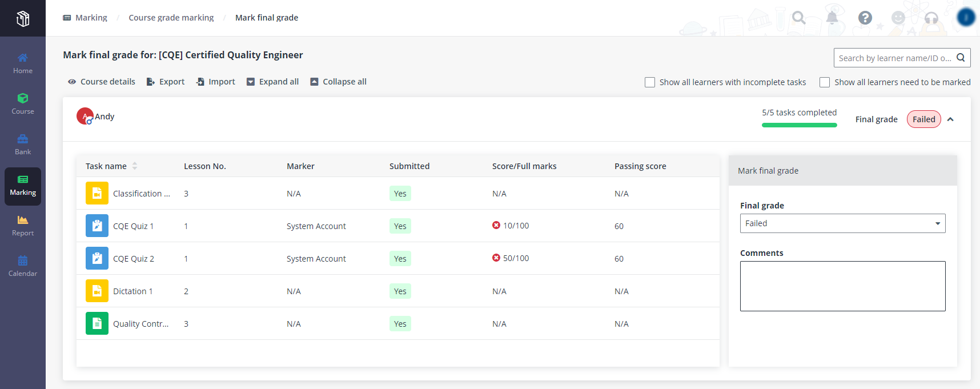Screen dimensions: 980x389
Task: Click the Yes badge for Classification
Action: coord(400,194)
